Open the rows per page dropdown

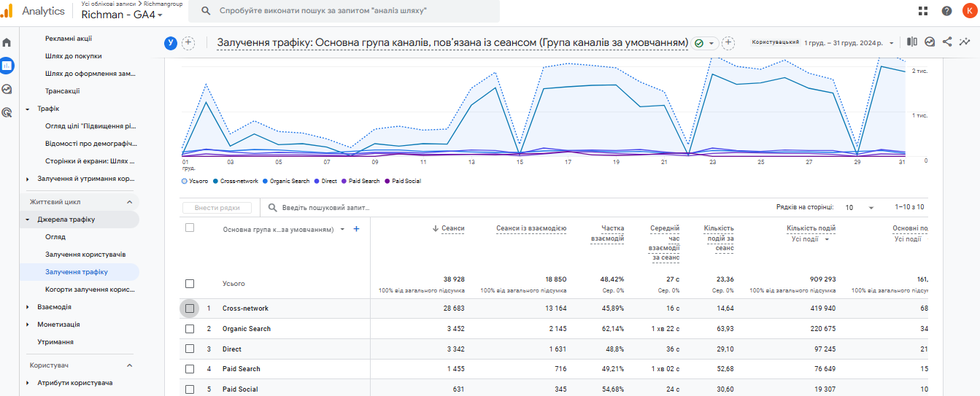coord(860,208)
